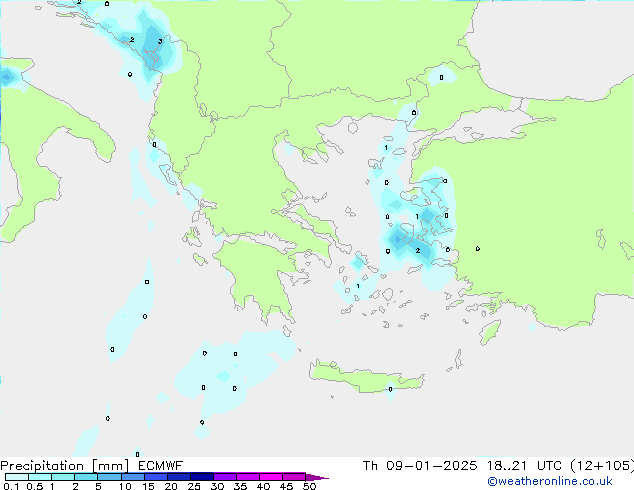Click the legend value '45'
The width and height of the screenshot is (634, 490).
point(286,486)
